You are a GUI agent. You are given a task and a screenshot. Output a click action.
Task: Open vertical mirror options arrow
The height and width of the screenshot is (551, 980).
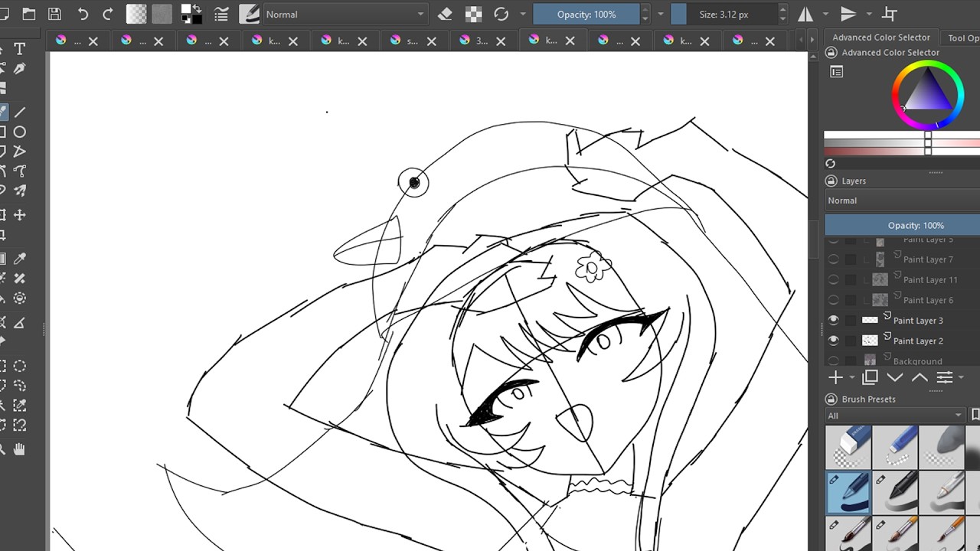[869, 14]
